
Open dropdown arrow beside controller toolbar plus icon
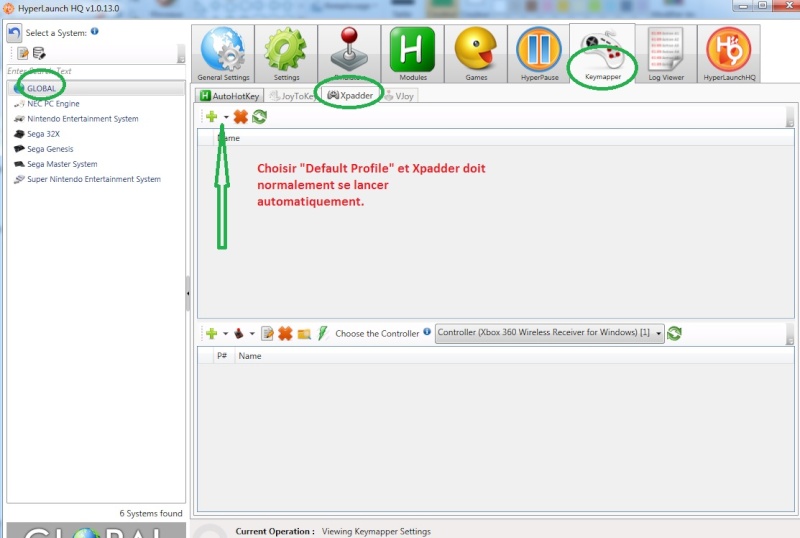pos(226,334)
